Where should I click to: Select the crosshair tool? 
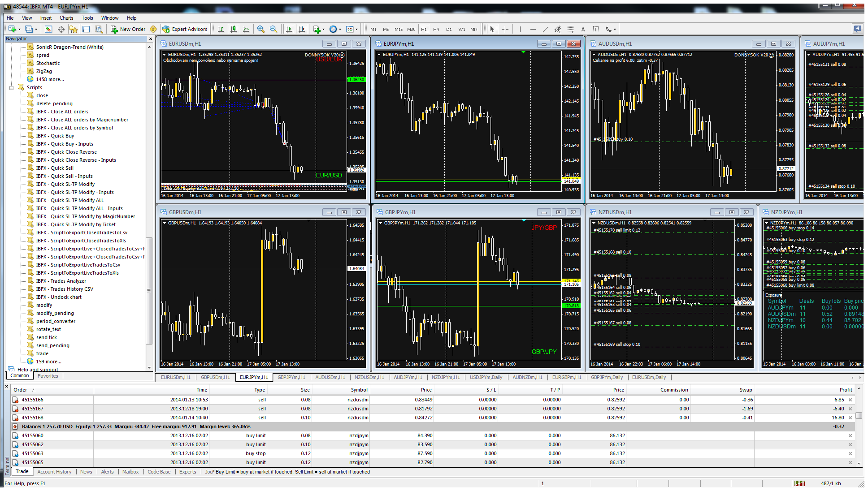(505, 29)
